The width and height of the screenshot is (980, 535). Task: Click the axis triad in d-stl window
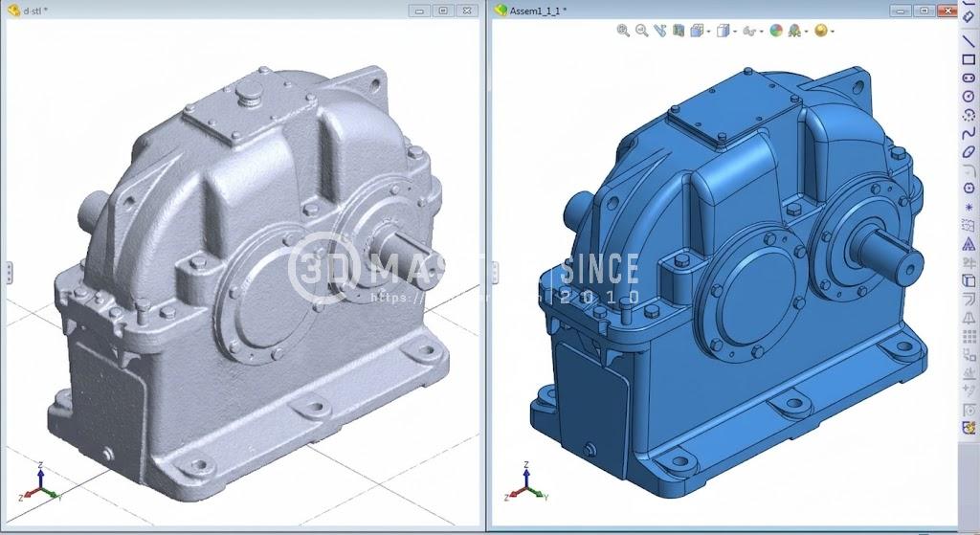pyautogui.click(x=38, y=483)
